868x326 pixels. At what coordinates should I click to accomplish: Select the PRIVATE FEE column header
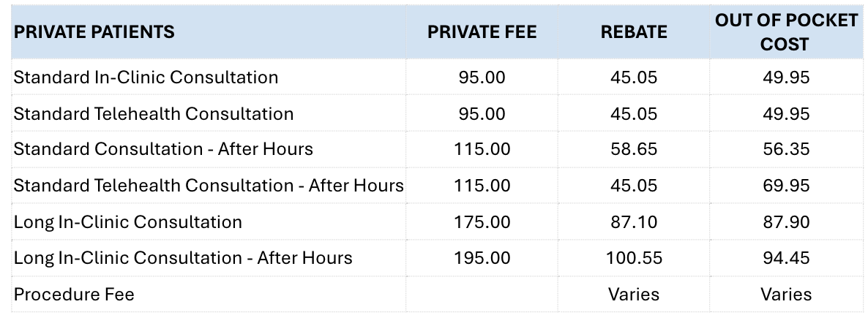click(482, 32)
